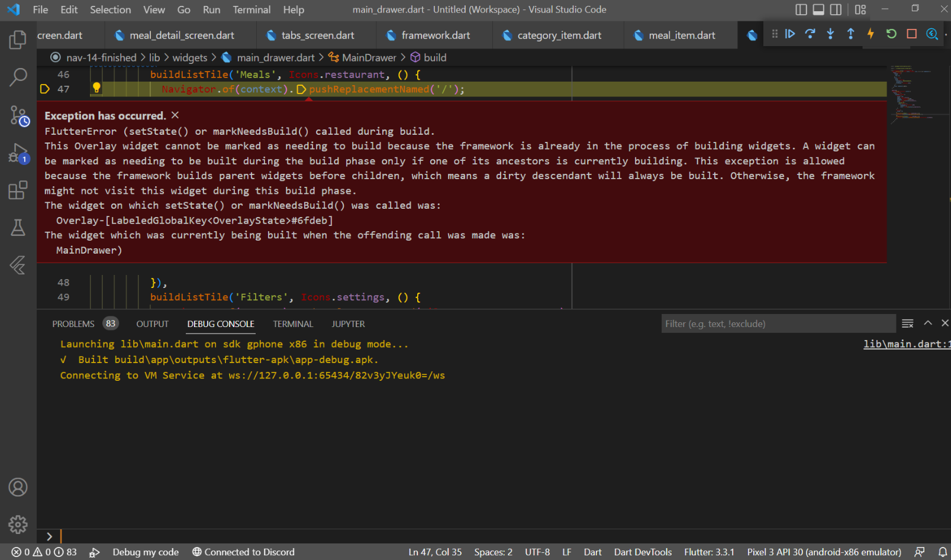Open the Run menu
The width and height of the screenshot is (951, 560).
211,9
